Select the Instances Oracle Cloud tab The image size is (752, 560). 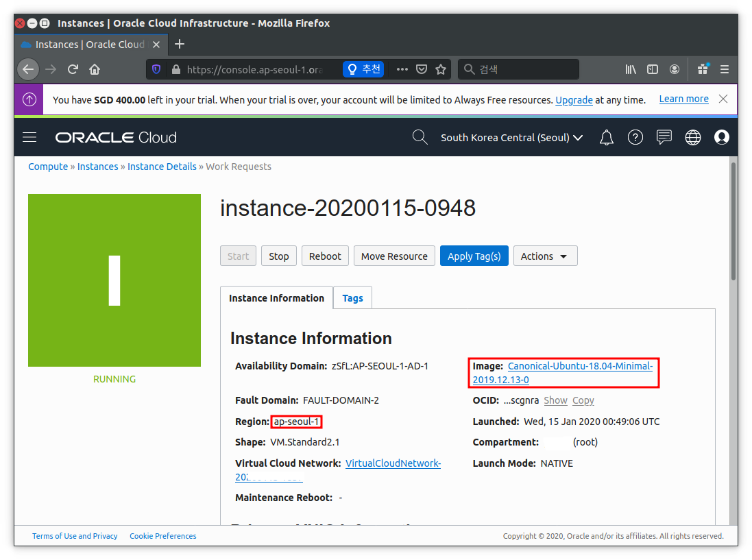pyautogui.click(x=91, y=45)
